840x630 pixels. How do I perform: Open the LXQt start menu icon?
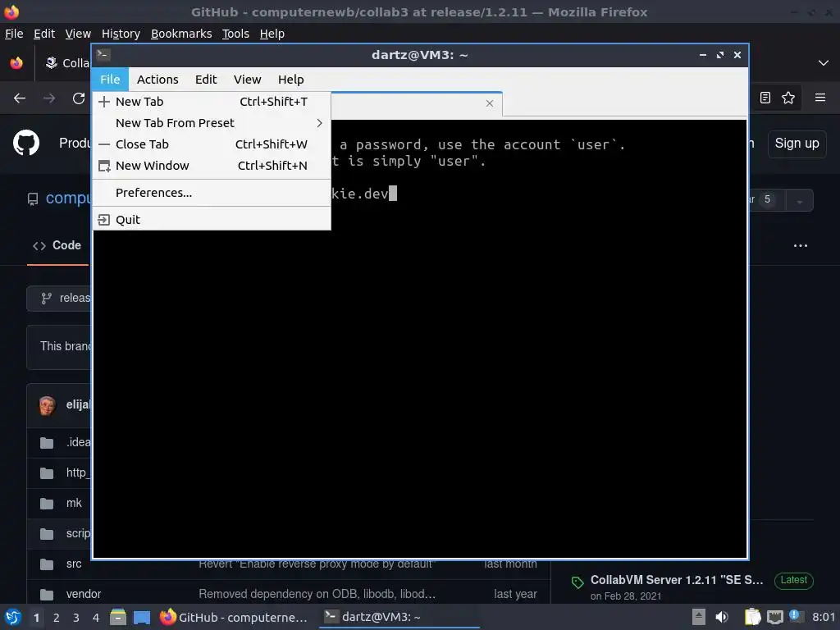tap(13, 617)
